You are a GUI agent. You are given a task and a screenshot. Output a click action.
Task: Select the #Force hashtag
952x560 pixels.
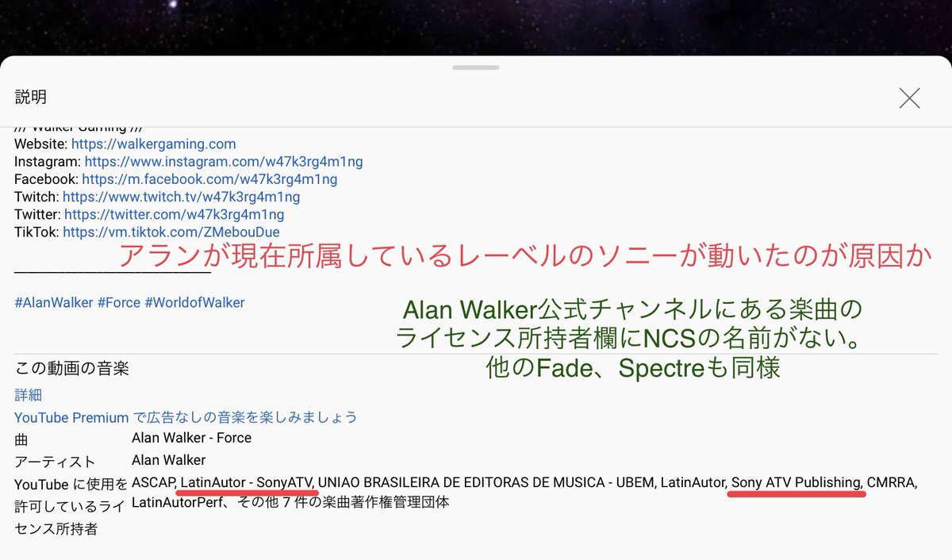(x=119, y=302)
